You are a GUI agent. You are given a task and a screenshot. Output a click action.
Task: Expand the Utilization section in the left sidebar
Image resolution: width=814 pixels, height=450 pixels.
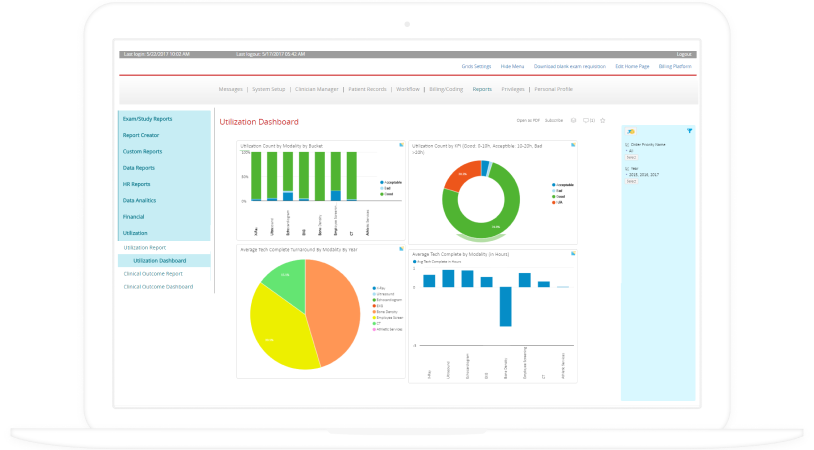tap(134, 232)
